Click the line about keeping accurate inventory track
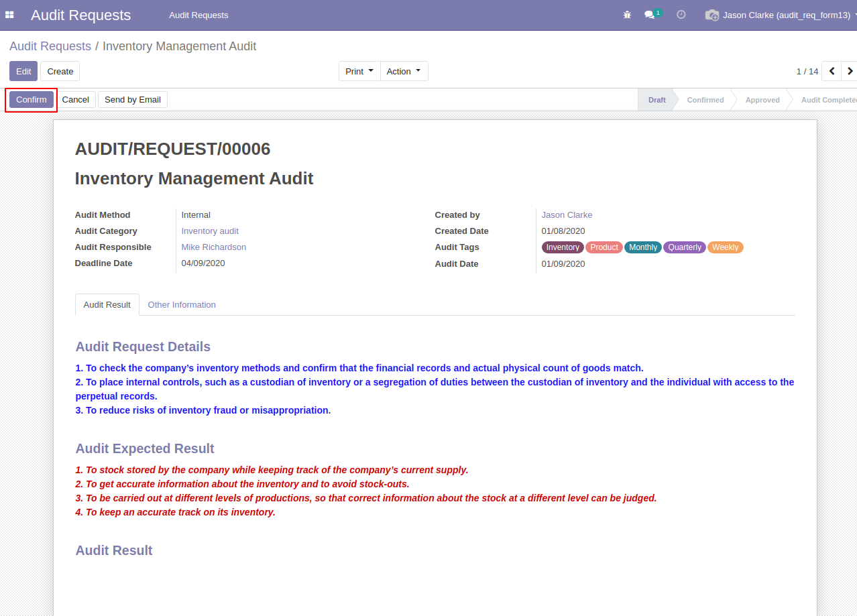The image size is (857, 616). 176,512
